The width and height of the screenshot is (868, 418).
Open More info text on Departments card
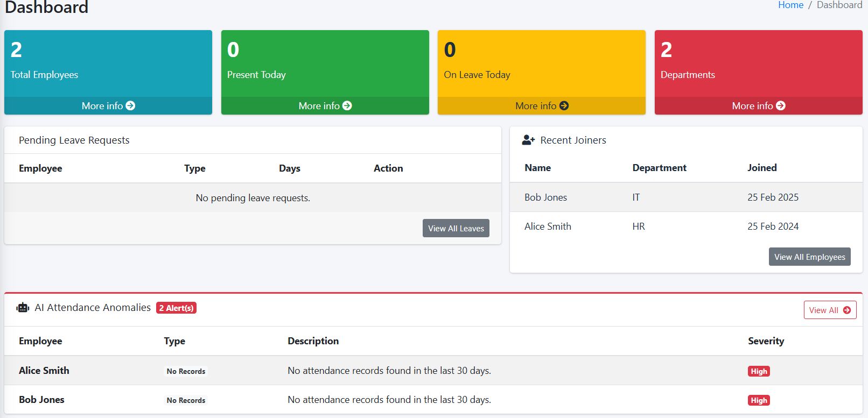click(752, 106)
